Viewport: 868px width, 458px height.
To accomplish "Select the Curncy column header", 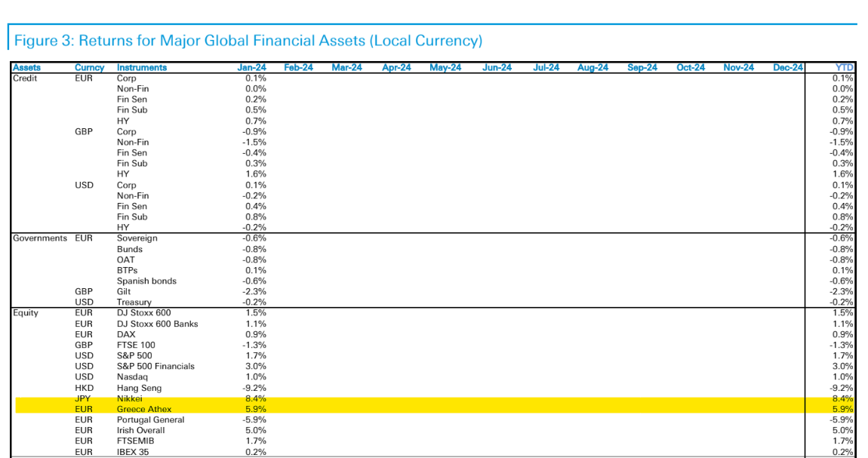I will (x=89, y=68).
